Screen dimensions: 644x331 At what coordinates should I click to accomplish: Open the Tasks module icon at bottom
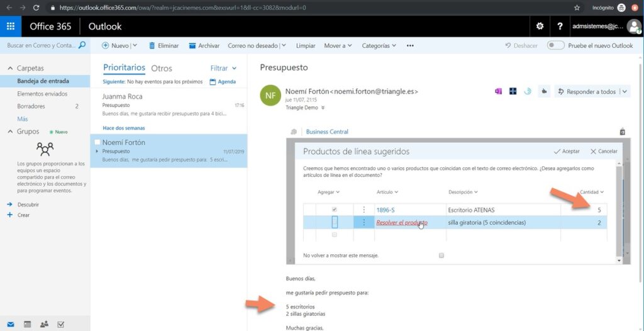click(61, 325)
